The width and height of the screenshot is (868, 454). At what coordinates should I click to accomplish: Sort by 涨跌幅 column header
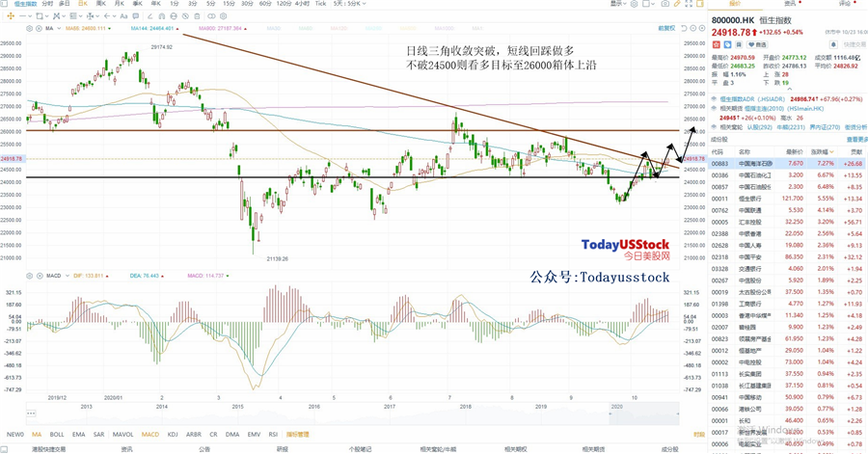coord(822,151)
